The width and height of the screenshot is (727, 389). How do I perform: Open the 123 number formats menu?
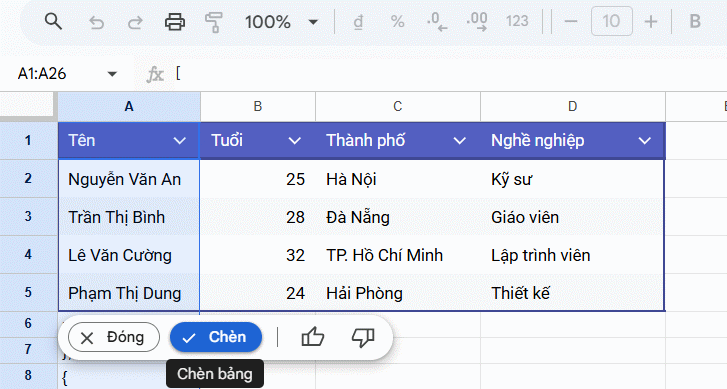pos(517,21)
